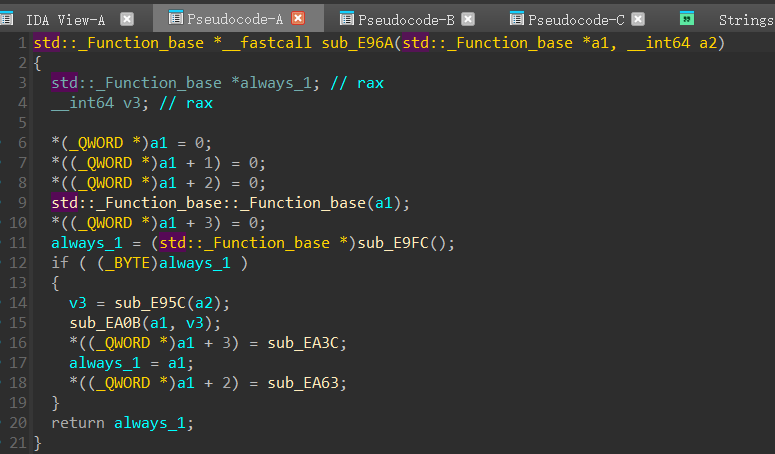Click the // rax comment on line 3

357,83
